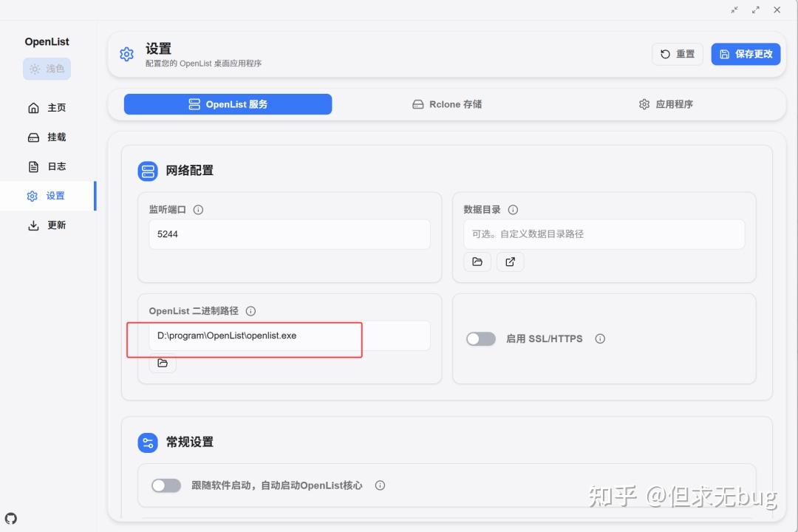Click 配置您的 OpenList 桌面应用程序 subtitle
The width and height of the screenshot is (798, 532).
tap(204, 64)
